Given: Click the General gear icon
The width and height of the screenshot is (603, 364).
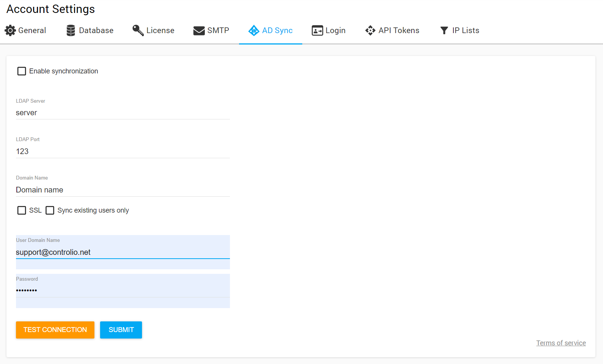Looking at the screenshot, I should [x=10, y=30].
